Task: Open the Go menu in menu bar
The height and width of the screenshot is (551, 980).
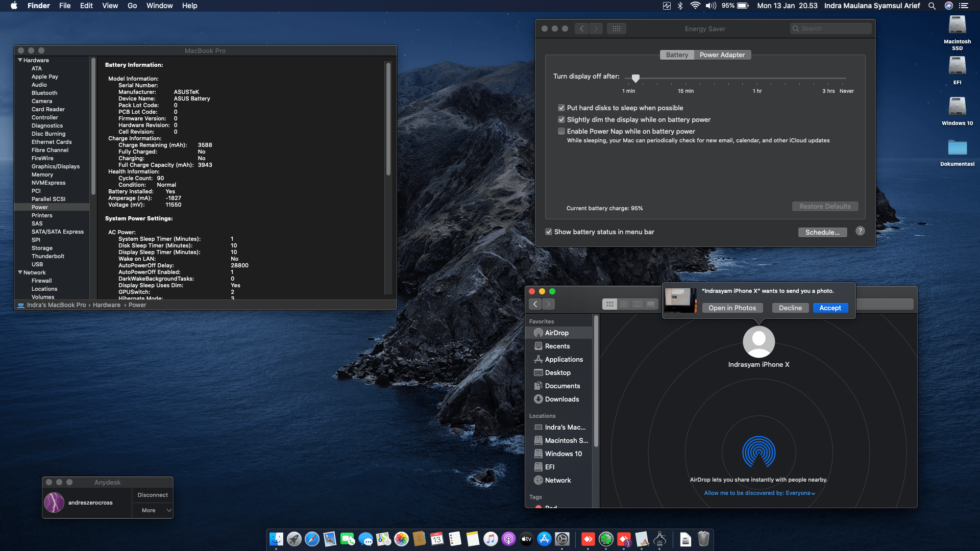Action: pyautogui.click(x=132, y=6)
